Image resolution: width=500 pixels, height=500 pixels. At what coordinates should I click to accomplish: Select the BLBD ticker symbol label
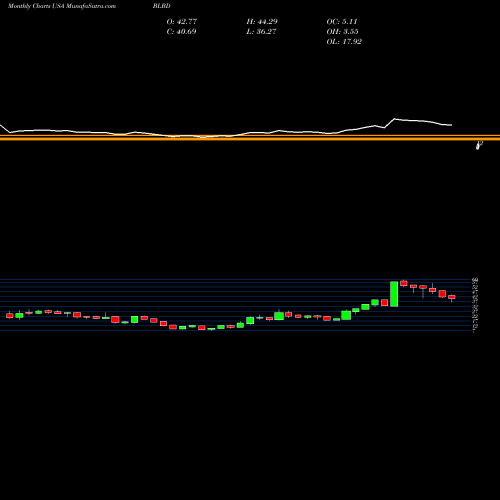pos(162,6)
